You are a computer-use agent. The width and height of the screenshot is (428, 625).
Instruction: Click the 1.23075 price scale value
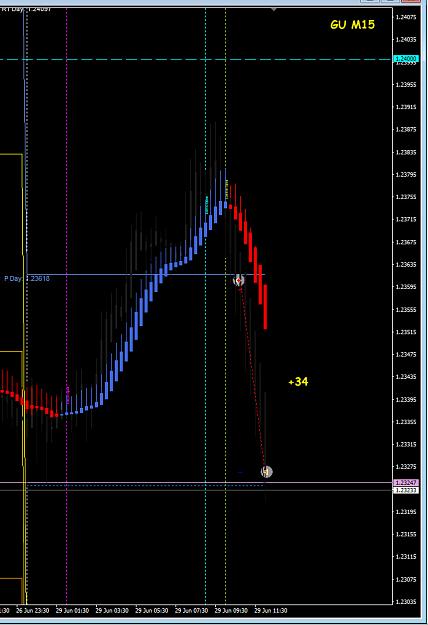coord(406,580)
